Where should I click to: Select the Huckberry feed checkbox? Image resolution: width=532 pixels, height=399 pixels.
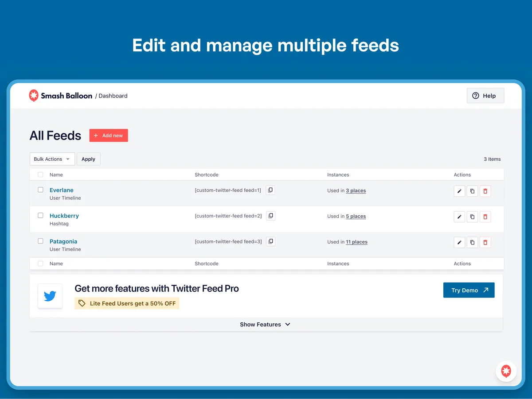40,215
